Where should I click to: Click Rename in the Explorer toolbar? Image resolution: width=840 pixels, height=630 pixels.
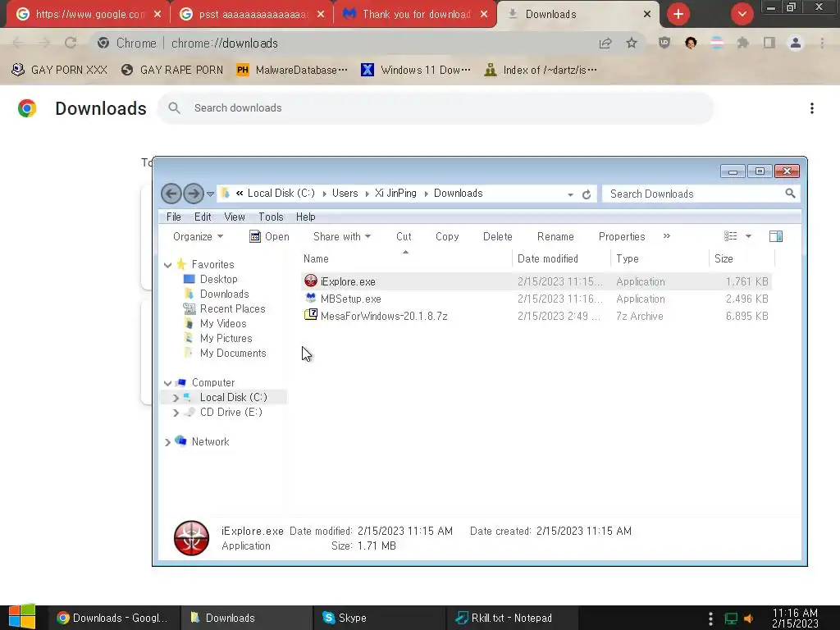555,237
